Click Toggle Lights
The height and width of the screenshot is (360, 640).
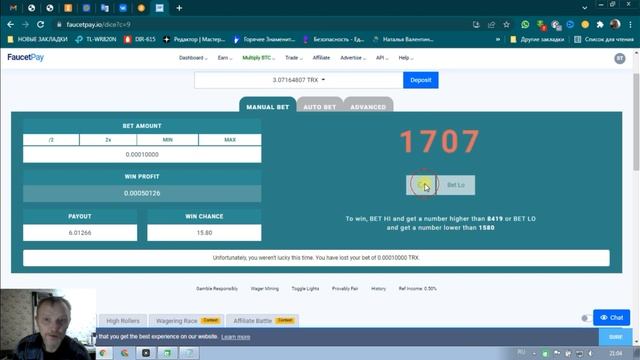(305, 289)
